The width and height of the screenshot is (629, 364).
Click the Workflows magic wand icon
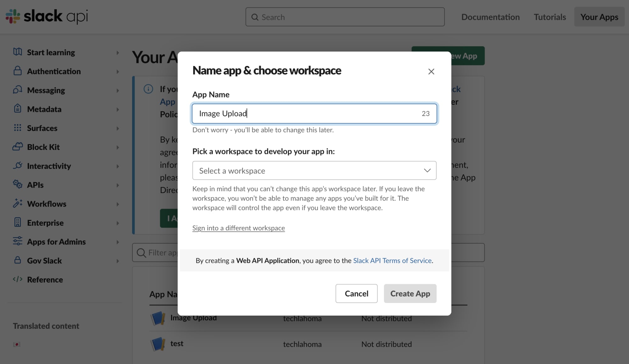click(x=18, y=203)
